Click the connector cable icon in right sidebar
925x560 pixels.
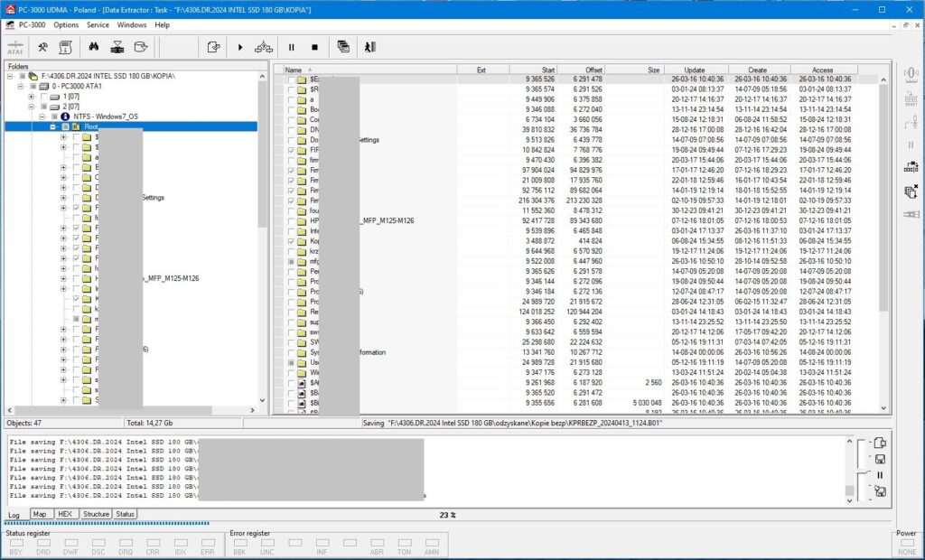tap(911, 214)
